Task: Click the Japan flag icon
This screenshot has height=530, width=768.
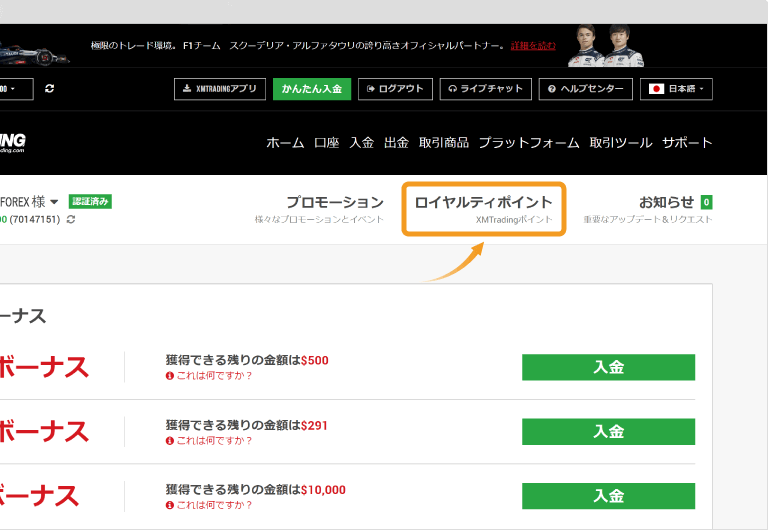Action: pyautogui.click(x=656, y=89)
